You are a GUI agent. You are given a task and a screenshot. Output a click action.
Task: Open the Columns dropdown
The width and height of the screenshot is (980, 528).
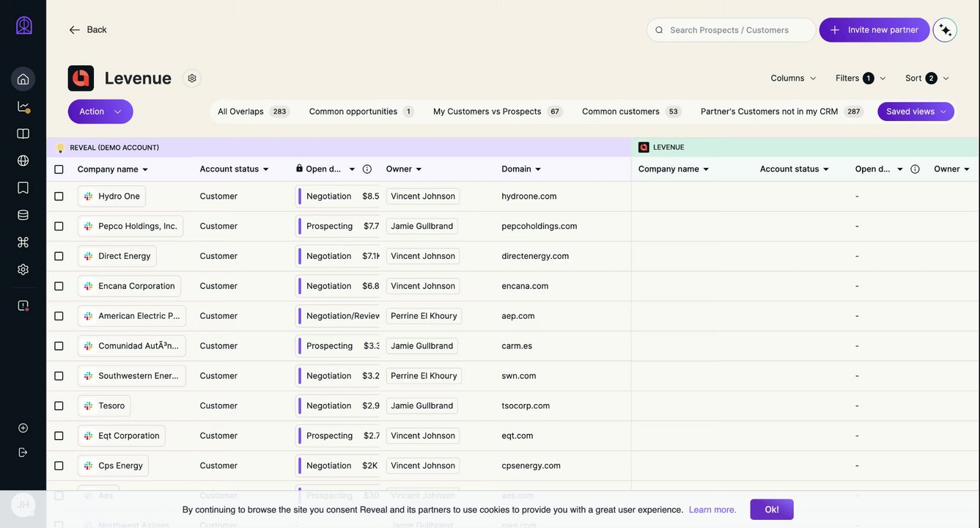(793, 78)
